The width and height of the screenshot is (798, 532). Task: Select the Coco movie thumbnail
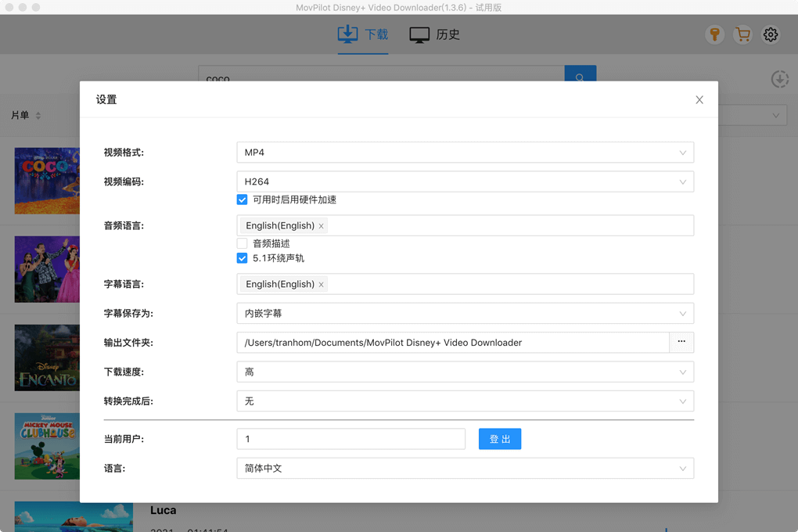47,181
